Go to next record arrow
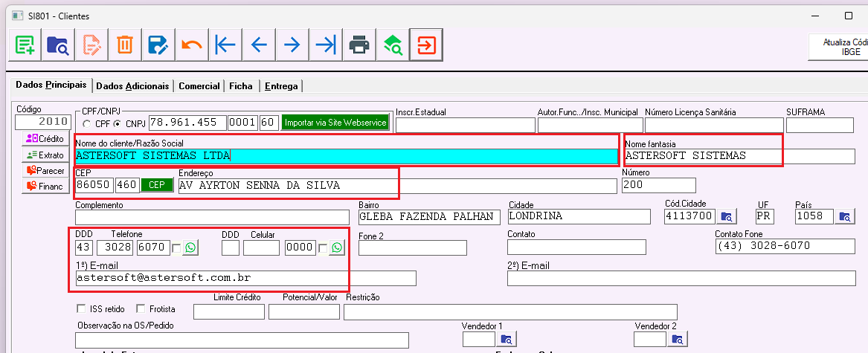The height and width of the screenshot is (353, 868). [292, 45]
